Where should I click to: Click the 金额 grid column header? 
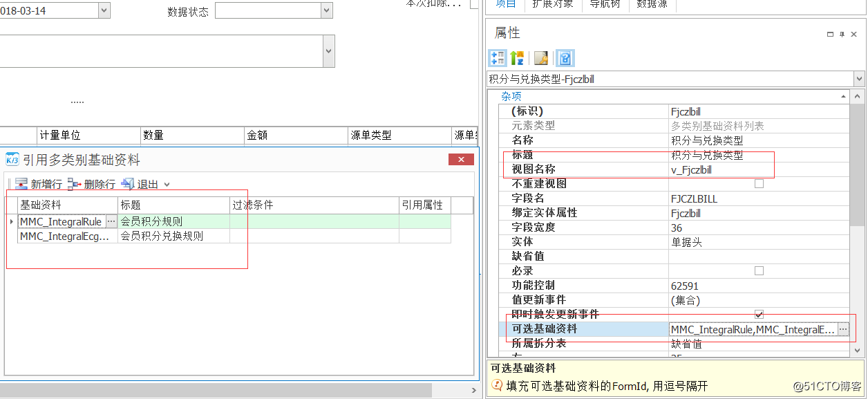[x=296, y=135]
